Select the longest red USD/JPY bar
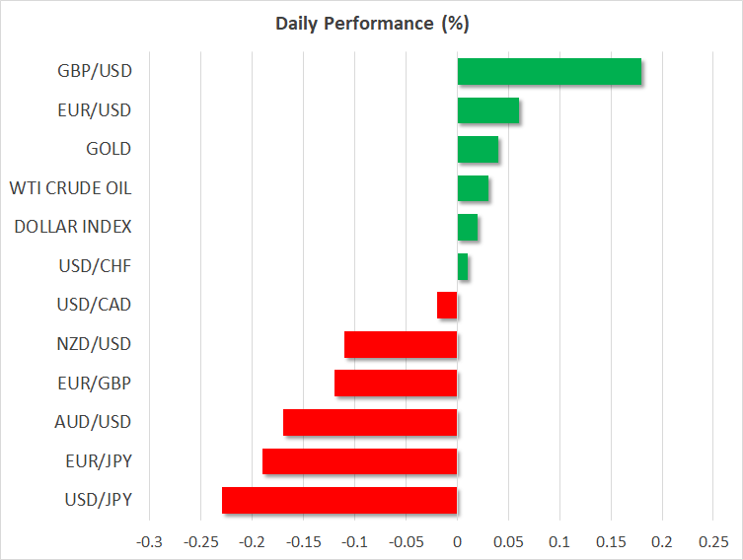Viewport: 743px width, 560px height. tap(339, 500)
